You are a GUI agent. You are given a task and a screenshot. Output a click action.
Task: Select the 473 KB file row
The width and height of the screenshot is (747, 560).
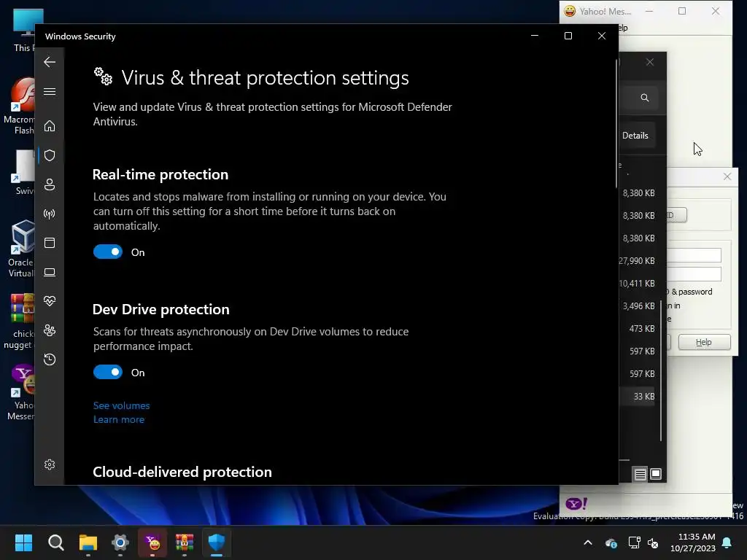coord(638,329)
